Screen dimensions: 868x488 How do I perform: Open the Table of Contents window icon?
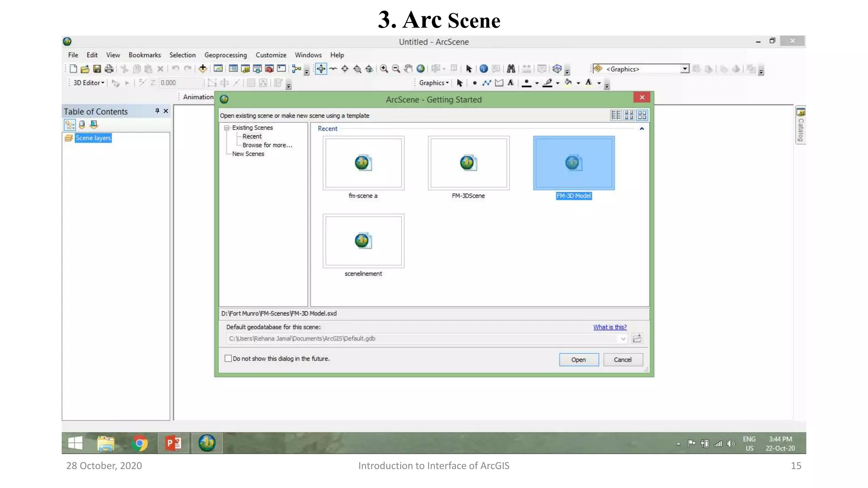pyautogui.click(x=233, y=69)
